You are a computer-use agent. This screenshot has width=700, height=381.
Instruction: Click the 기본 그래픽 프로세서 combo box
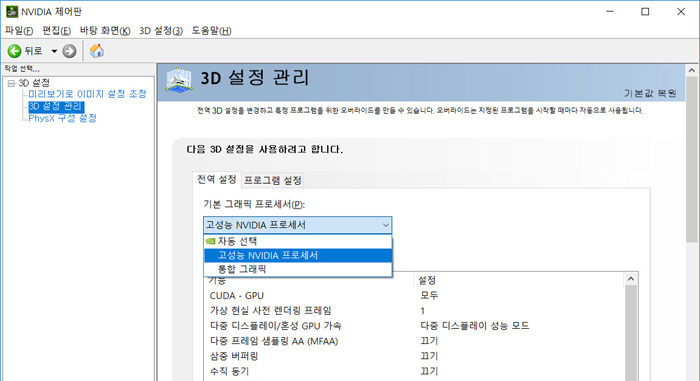pyautogui.click(x=297, y=225)
